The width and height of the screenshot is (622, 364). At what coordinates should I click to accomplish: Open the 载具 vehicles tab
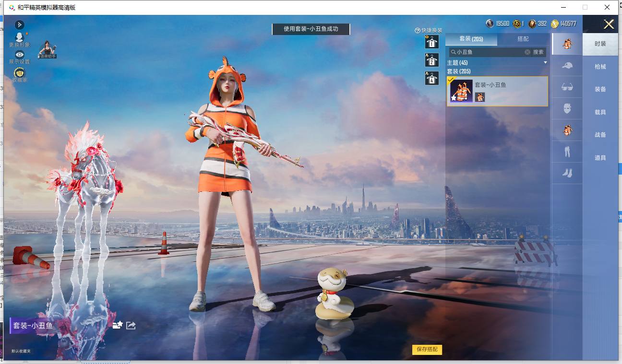click(600, 112)
